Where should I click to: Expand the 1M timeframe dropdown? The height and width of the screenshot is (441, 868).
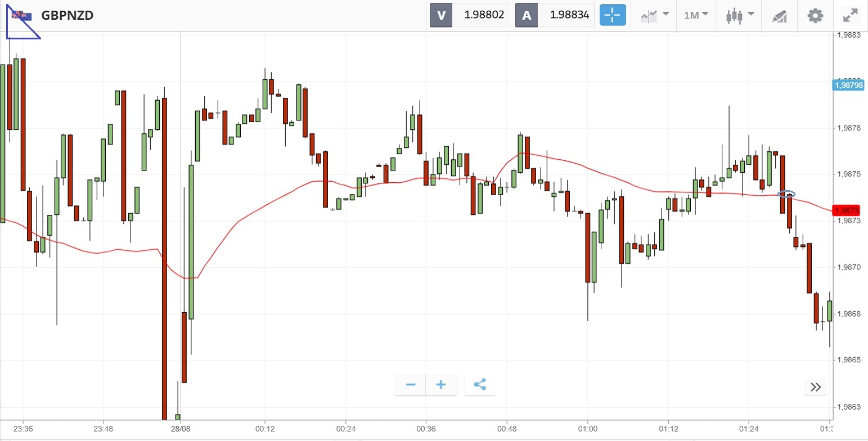pos(696,15)
